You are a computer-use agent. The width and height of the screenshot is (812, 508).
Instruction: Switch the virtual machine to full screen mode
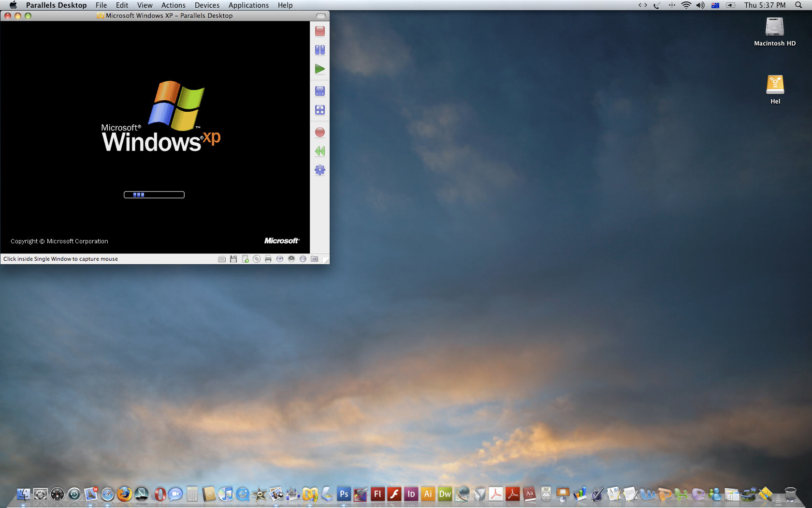click(319, 91)
